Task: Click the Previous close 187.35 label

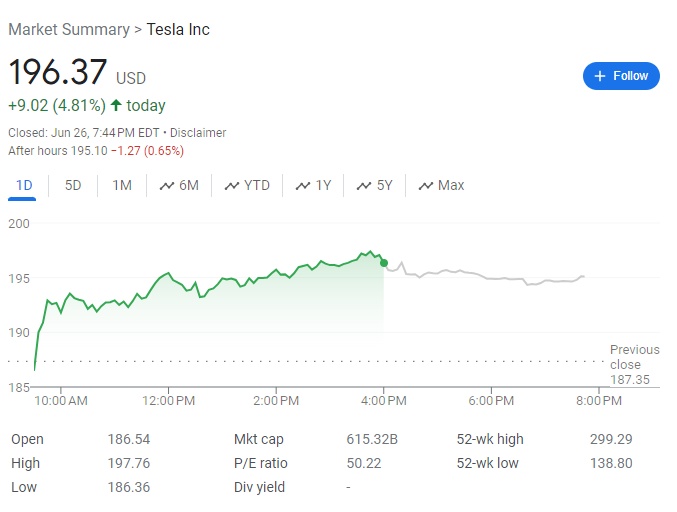Action: [634, 365]
